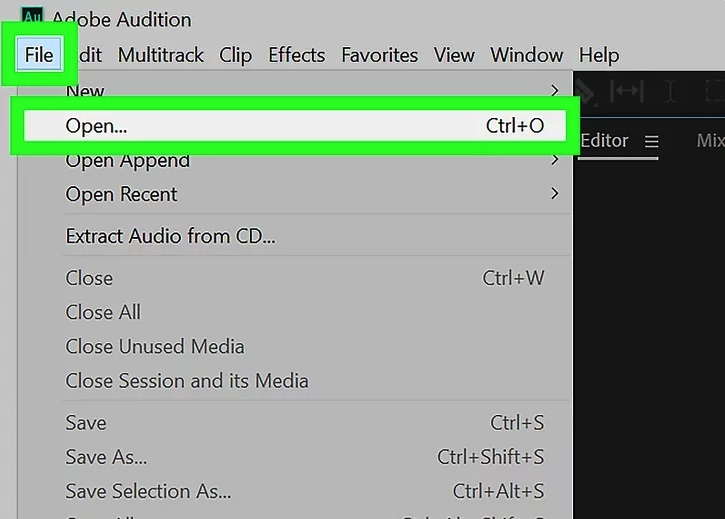
Task: Open the Effects menu
Action: pyautogui.click(x=296, y=55)
